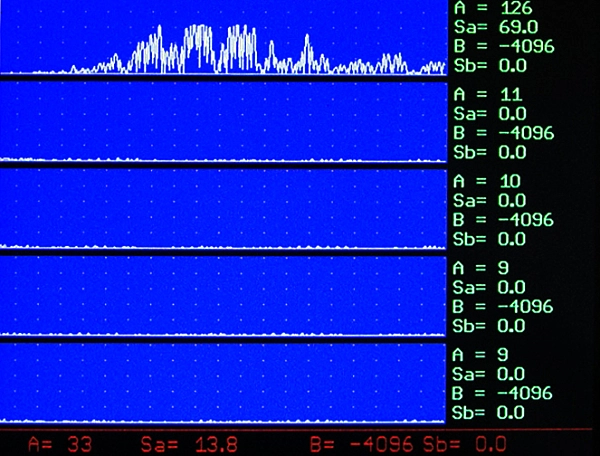This screenshot has height=456, width=600.
Task: Click the red Sa= 13.8 summary value
Action: pos(189,444)
